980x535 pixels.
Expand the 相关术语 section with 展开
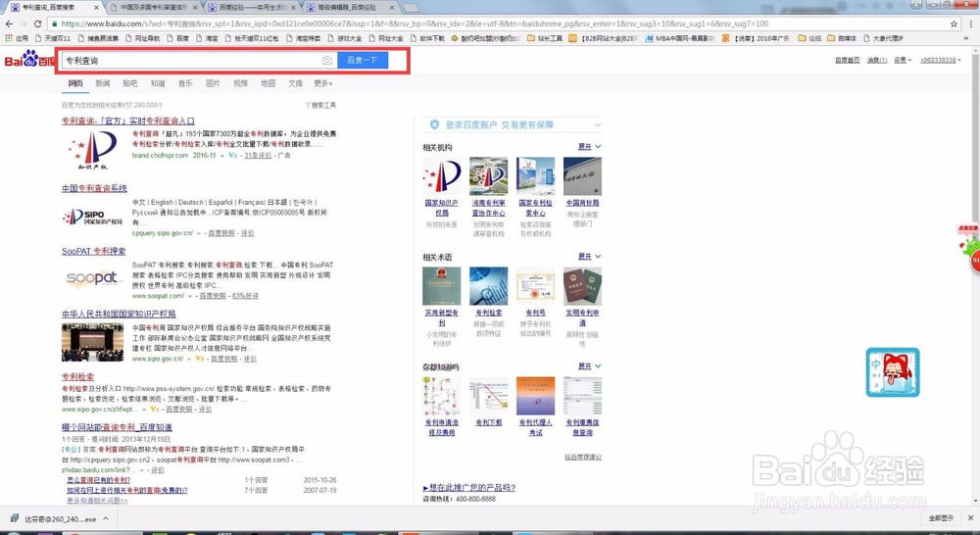pyautogui.click(x=589, y=257)
